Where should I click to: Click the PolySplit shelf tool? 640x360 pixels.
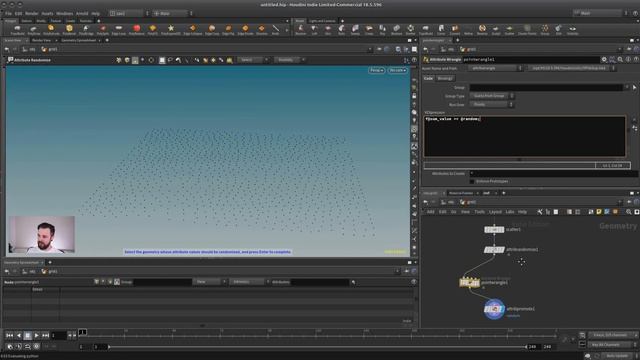[103, 29]
